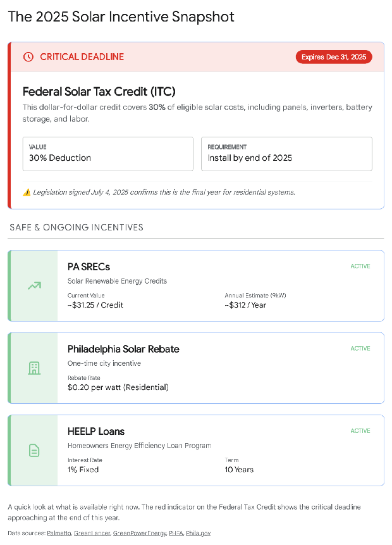Viewport: 392px width, 545px height.
Task: Click the trending arrow icon for PA SRECs
Action: click(x=34, y=285)
